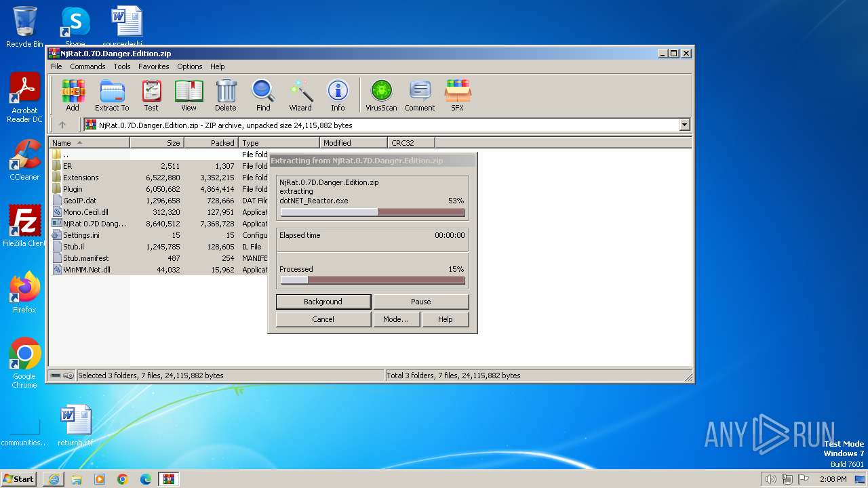Open the Help menu
The width and height of the screenshot is (868, 488).
pyautogui.click(x=217, y=66)
